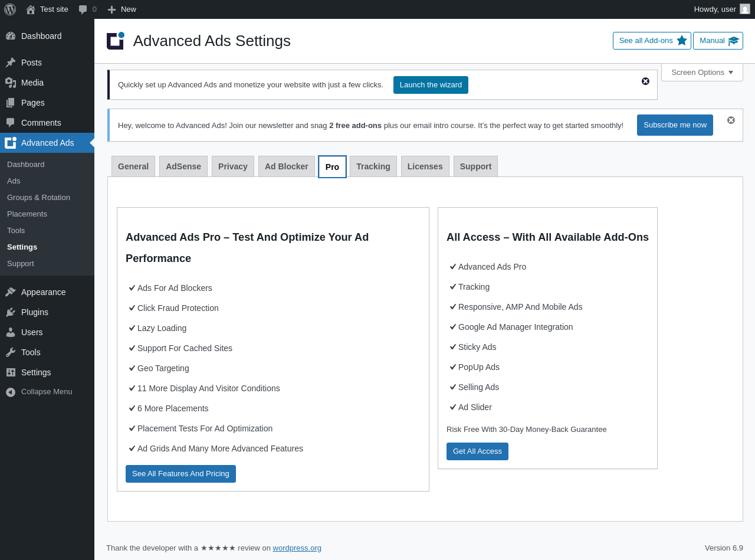Collapse the admin sidebar menu
This screenshot has width=755, height=560.
click(46, 392)
